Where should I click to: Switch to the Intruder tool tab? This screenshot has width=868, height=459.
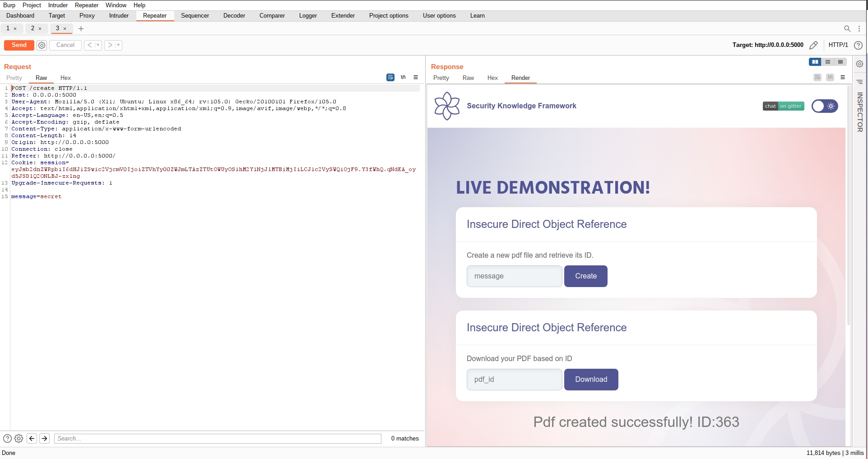119,16
